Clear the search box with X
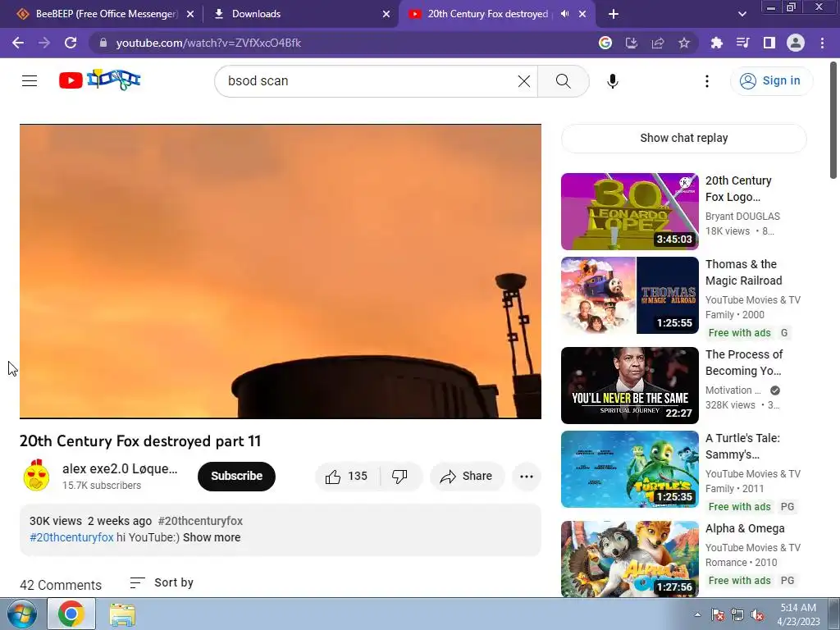840x630 pixels. (524, 81)
